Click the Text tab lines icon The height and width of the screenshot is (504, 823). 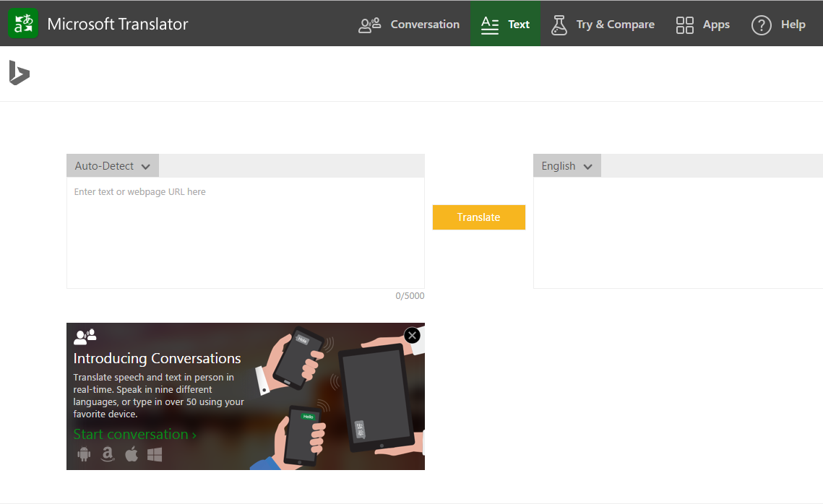click(x=490, y=25)
